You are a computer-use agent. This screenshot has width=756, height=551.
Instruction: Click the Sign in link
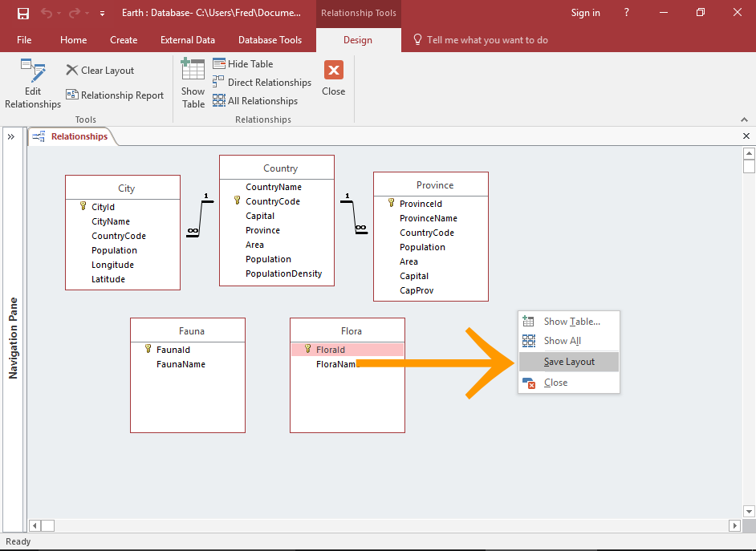(585, 14)
